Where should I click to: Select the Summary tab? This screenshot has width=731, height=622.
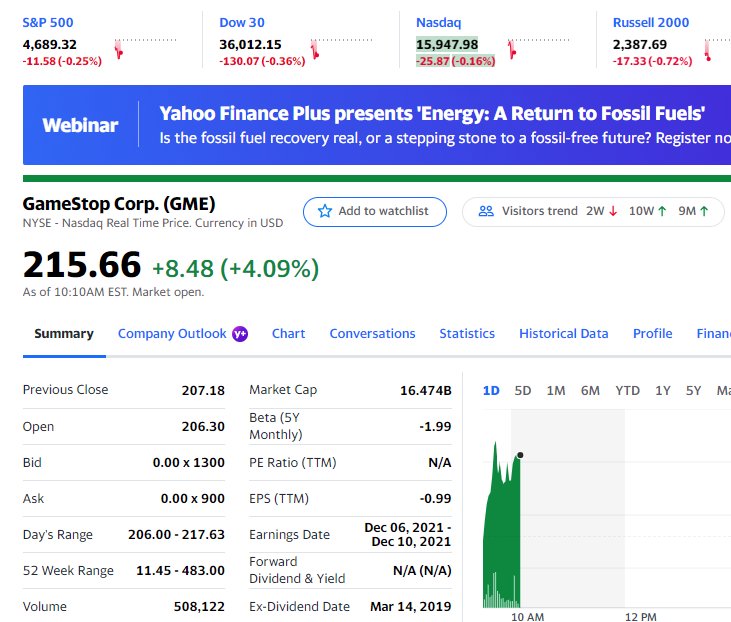click(64, 334)
